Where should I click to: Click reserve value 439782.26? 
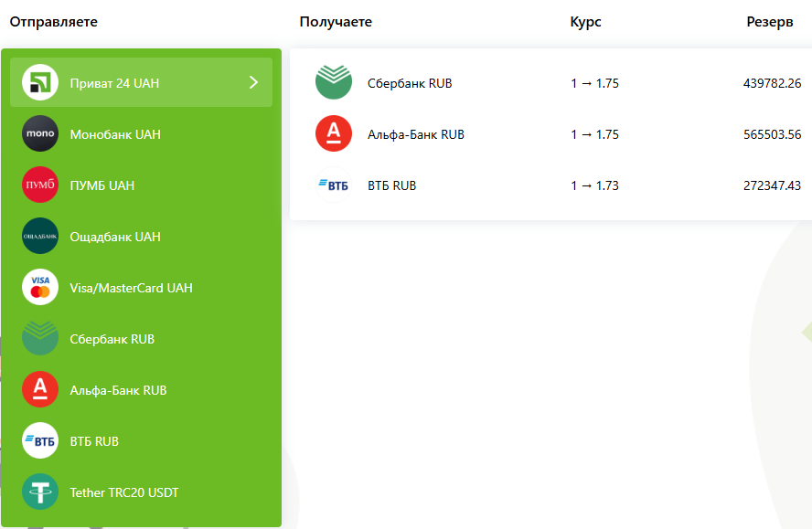click(772, 83)
